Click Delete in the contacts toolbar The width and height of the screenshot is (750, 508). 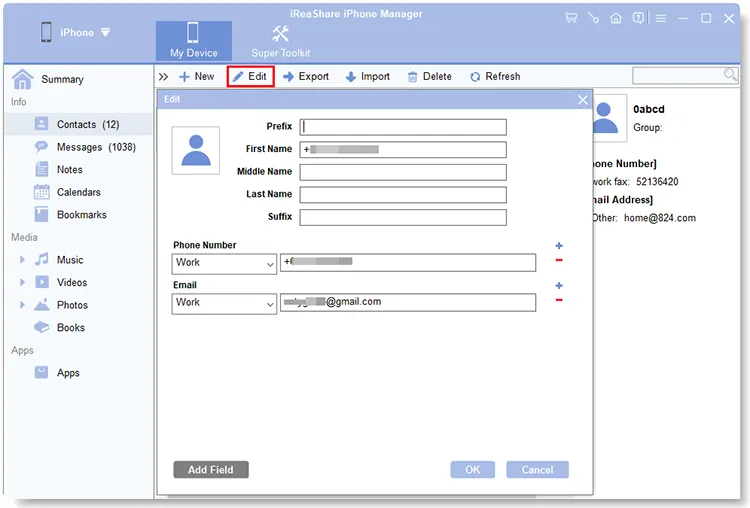point(430,77)
